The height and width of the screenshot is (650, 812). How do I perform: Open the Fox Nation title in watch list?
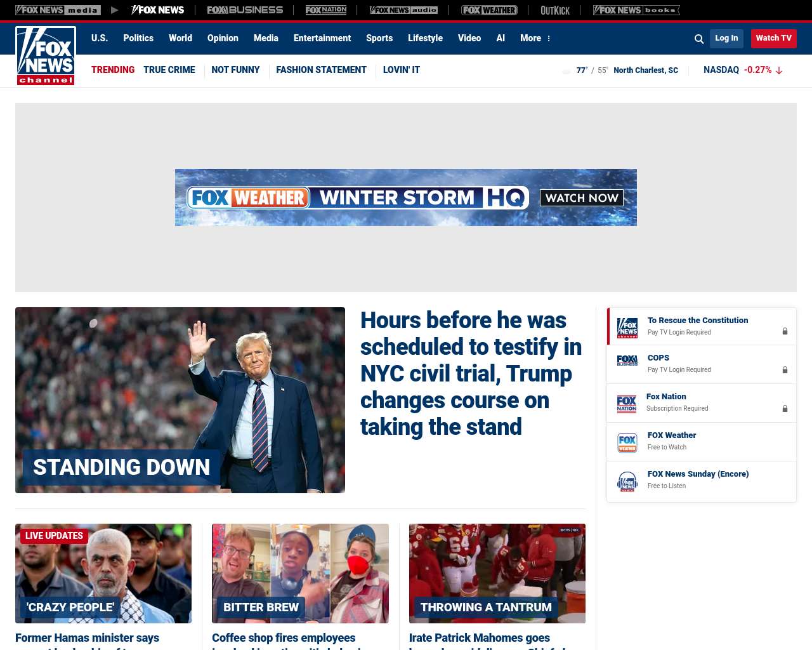pos(666,397)
